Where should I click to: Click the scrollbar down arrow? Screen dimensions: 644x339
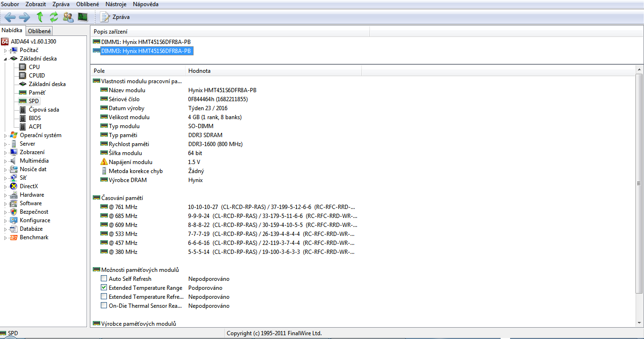639,322
